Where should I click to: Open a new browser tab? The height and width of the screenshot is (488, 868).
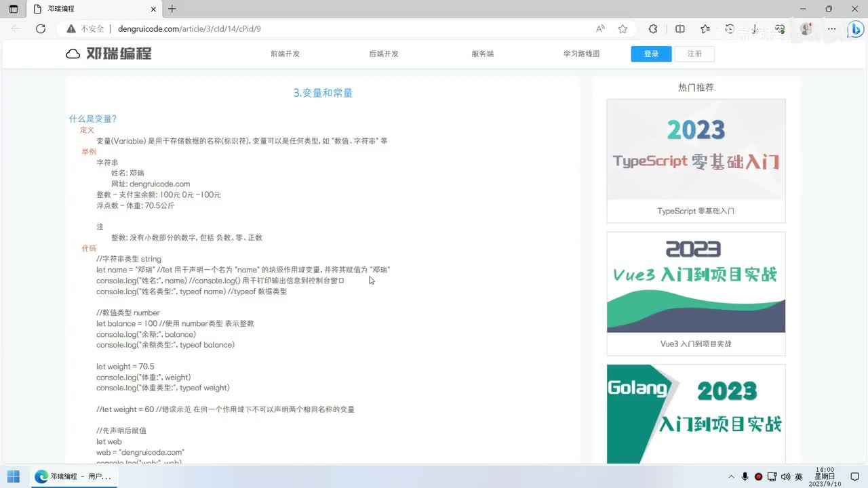tap(172, 9)
